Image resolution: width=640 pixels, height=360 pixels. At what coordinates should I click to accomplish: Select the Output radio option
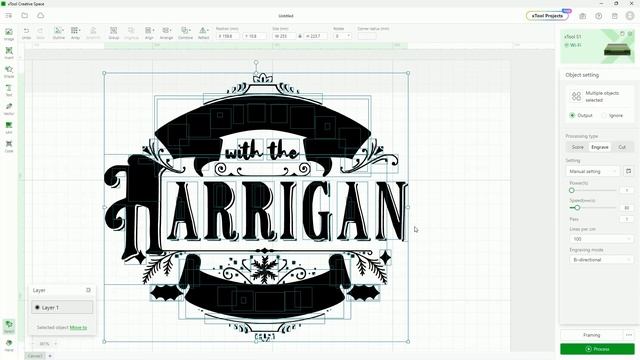581,116
